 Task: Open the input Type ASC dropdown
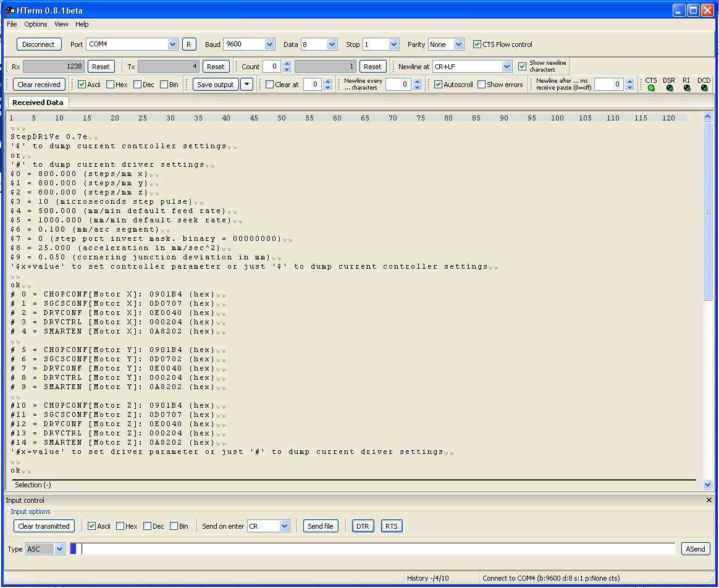pyautogui.click(x=60, y=549)
